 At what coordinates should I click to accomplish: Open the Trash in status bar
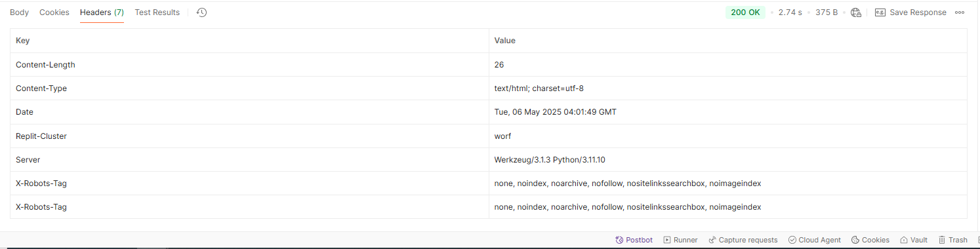pyautogui.click(x=953, y=240)
